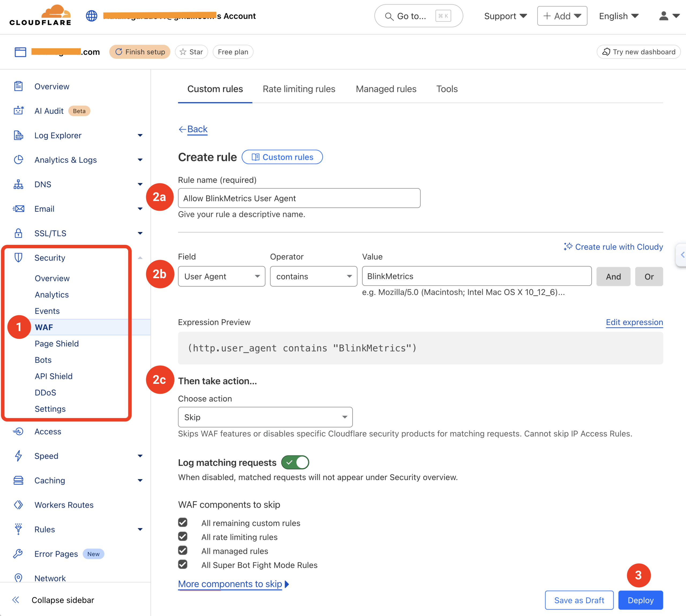Open the Choose action Skip dropdown
Screen dimensions: 686x616
click(x=265, y=417)
